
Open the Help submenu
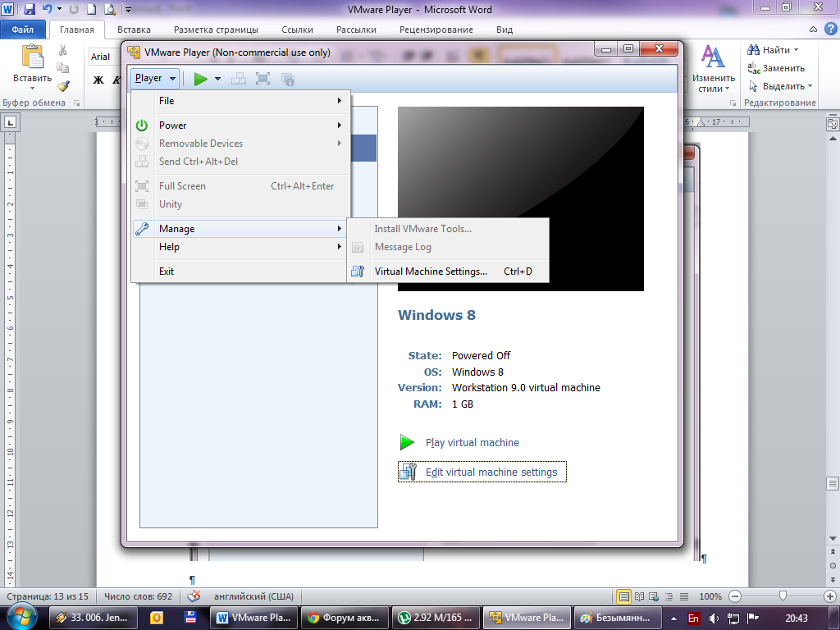tap(240, 247)
